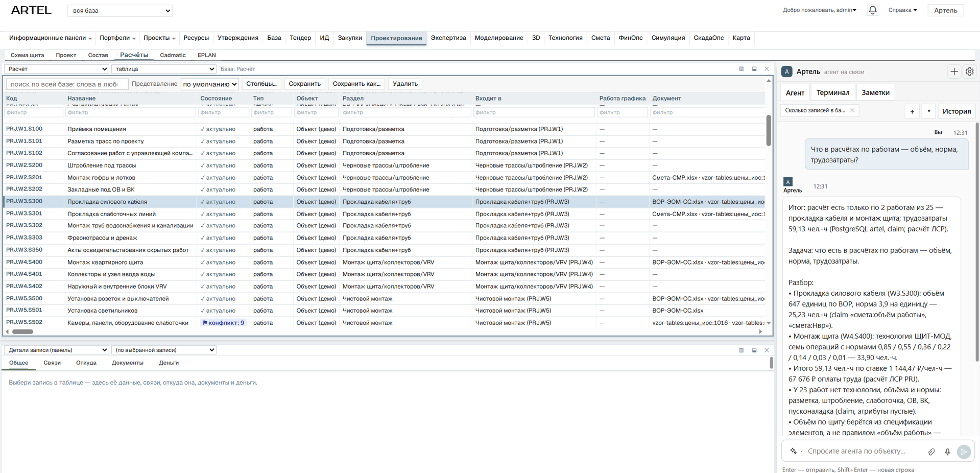Screen dimensions: 980x473
Task: Open agent settings gear icon
Action: pos(969,72)
